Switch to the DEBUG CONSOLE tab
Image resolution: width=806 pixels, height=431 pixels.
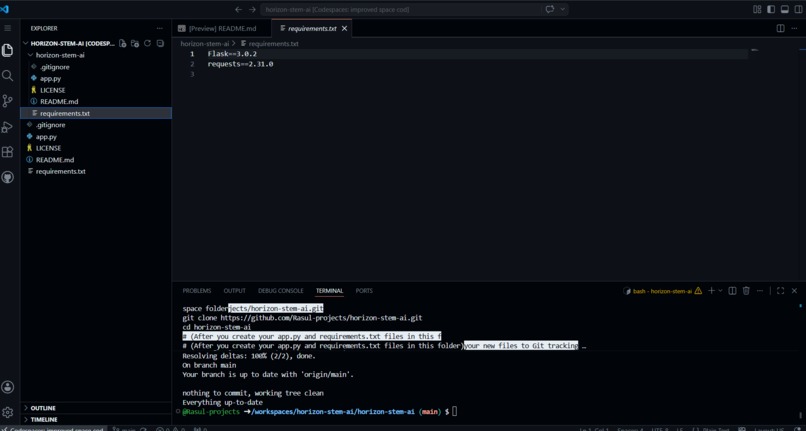pyautogui.click(x=281, y=291)
